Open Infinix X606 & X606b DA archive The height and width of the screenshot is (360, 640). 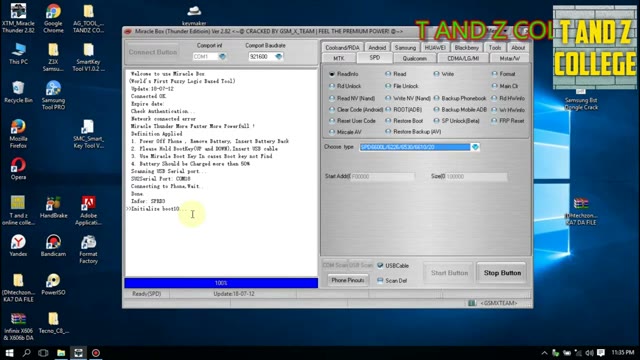(18, 327)
